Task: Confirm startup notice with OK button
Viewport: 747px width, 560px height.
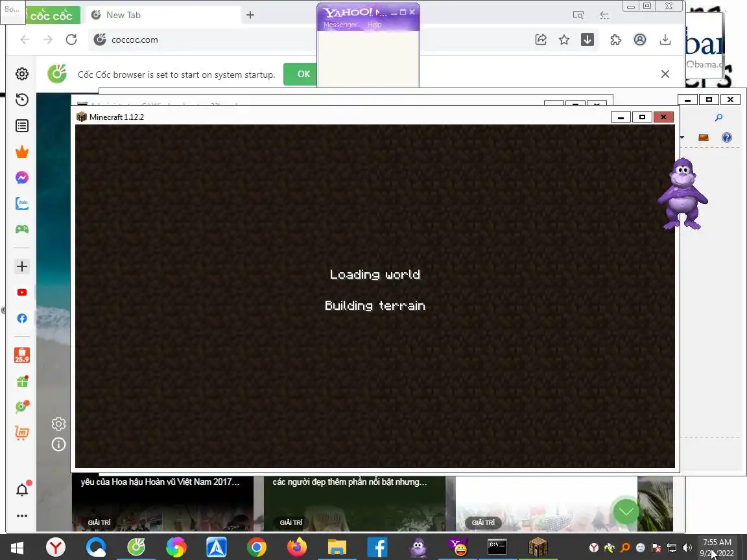Action: coord(301,75)
